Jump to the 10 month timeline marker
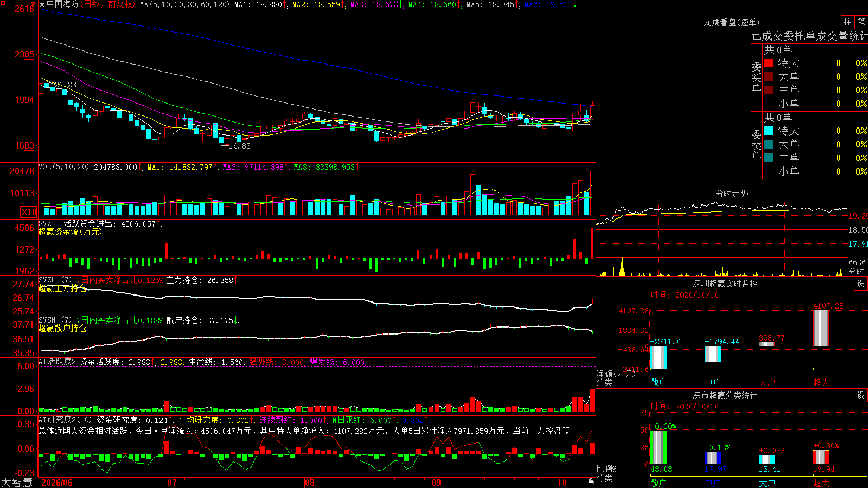 click(x=562, y=483)
